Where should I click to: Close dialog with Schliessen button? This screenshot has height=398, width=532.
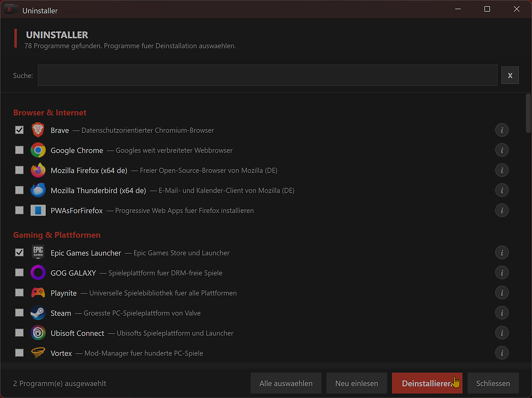coord(493,383)
